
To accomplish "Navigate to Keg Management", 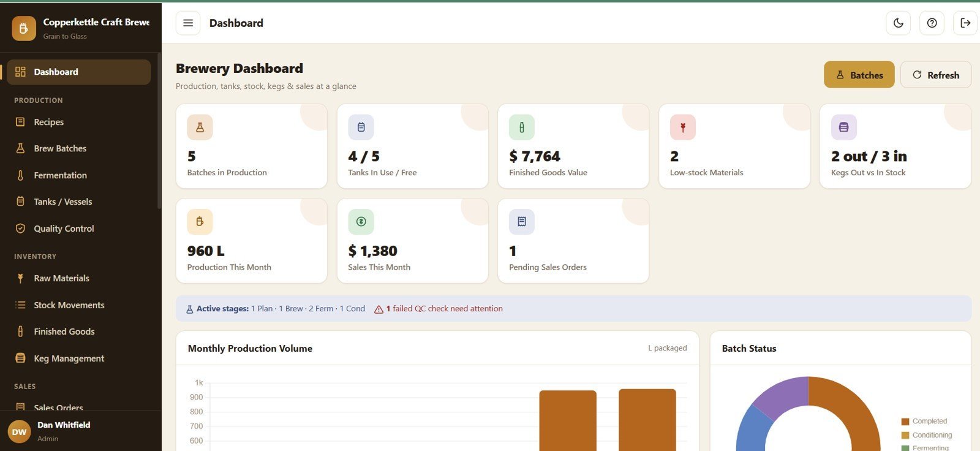I will [x=78, y=358].
